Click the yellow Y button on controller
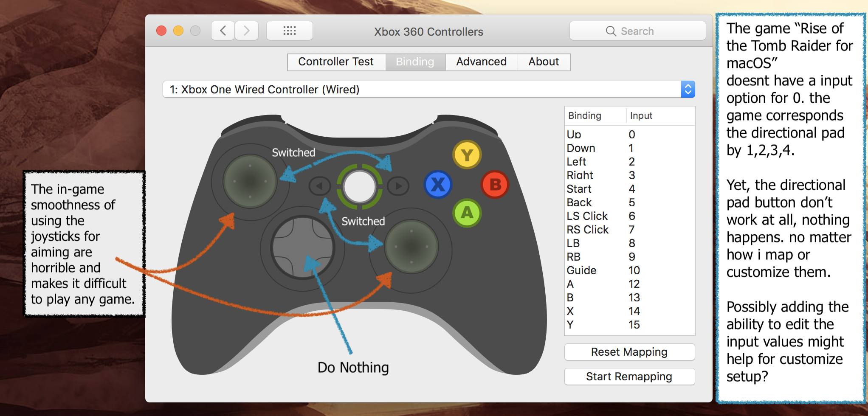Viewport: 868px width, 416px height. point(467,155)
